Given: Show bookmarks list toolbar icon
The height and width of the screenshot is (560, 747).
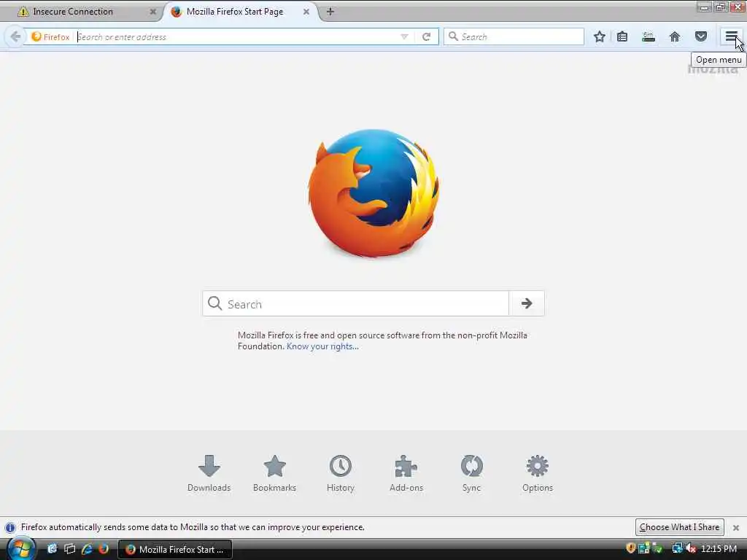Looking at the screenshot, I should pos(622,36).
